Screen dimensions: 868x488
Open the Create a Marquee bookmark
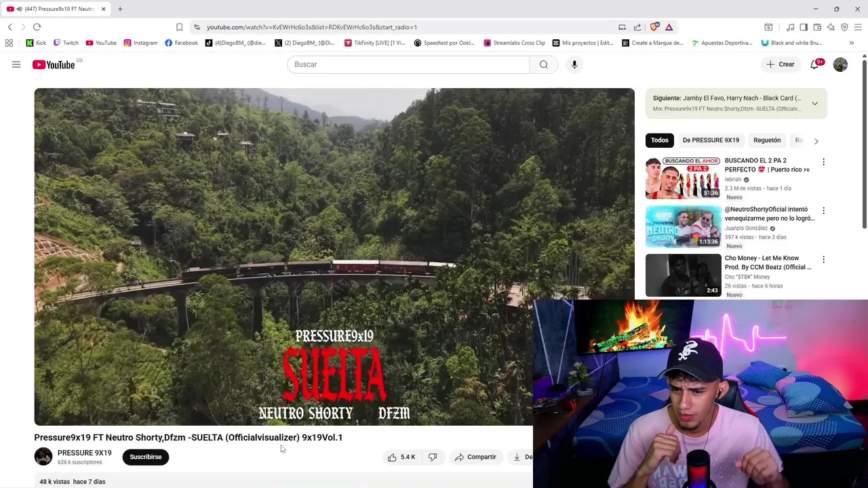pos(652,43)
